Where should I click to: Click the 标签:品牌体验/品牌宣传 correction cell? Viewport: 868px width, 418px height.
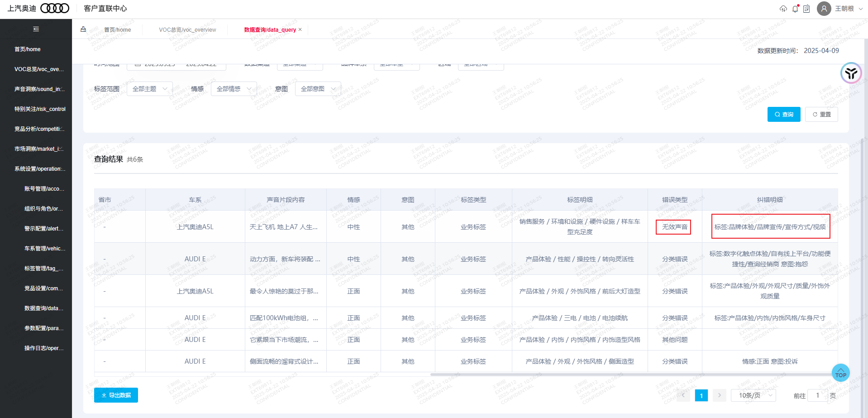coord(770,227)
